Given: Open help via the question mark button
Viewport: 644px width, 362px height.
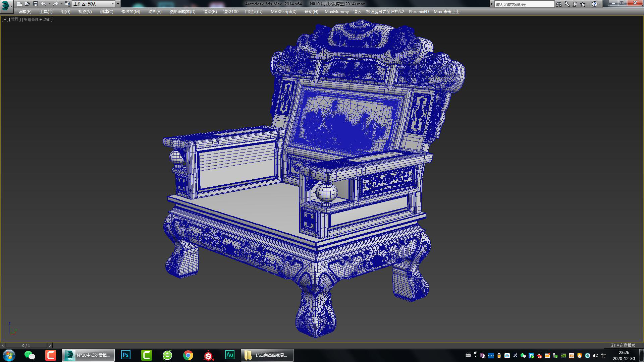Looking at the screenshot, I should pos(595,4).
